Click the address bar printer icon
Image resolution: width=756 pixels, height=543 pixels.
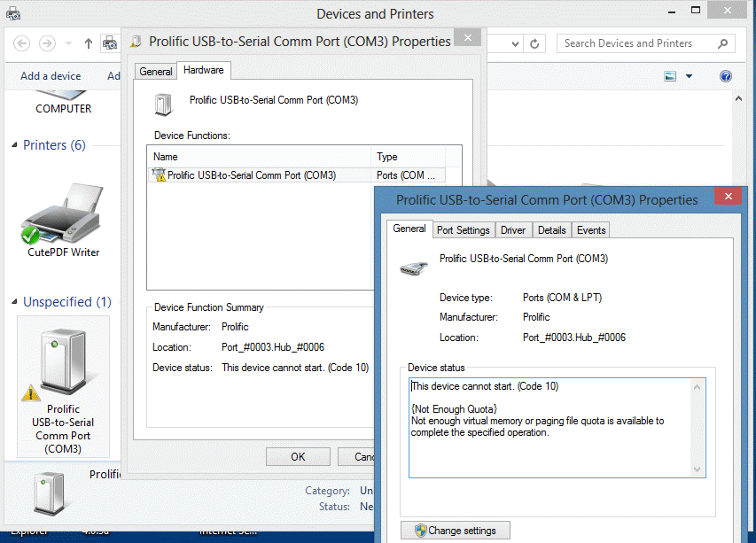coord(110,43)
